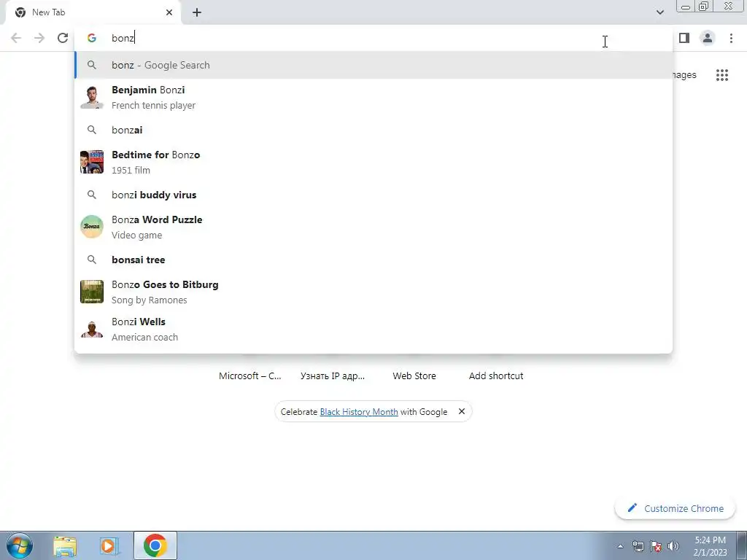This screenshot has width=747, height=560.
Task: Click the volume speaker tray icon
Action: [x=673, y=546]
